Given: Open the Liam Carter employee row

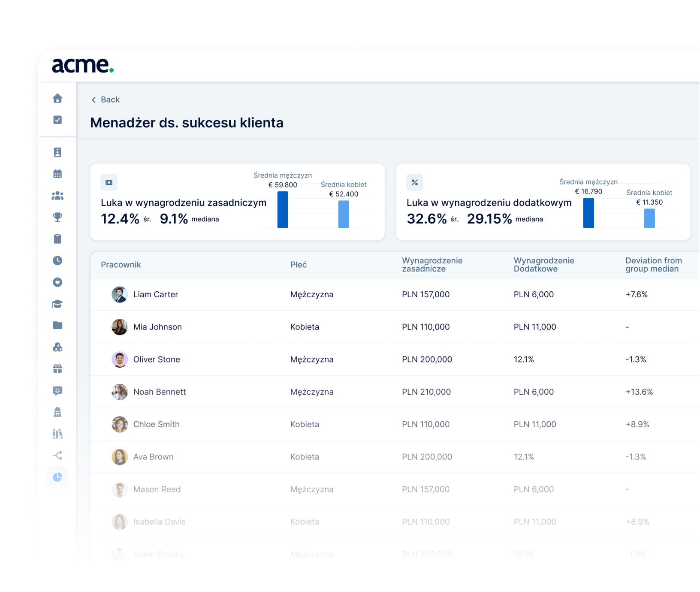Looking at the screenshot, I should pos(155,294).
